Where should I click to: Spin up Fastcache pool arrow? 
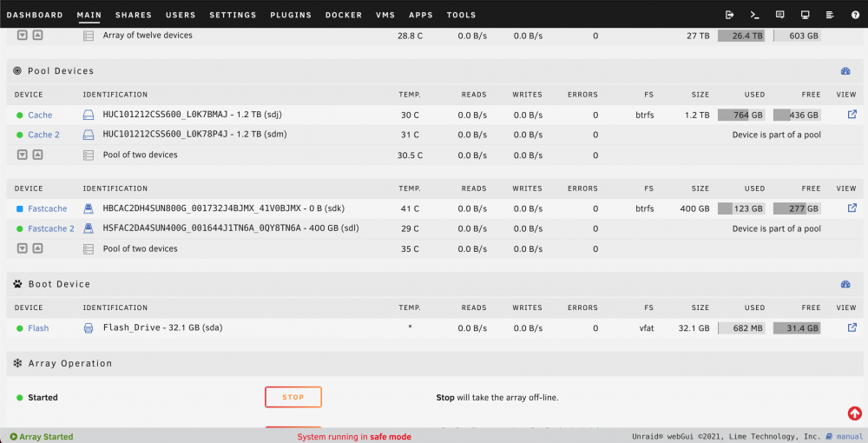point(37,248)
